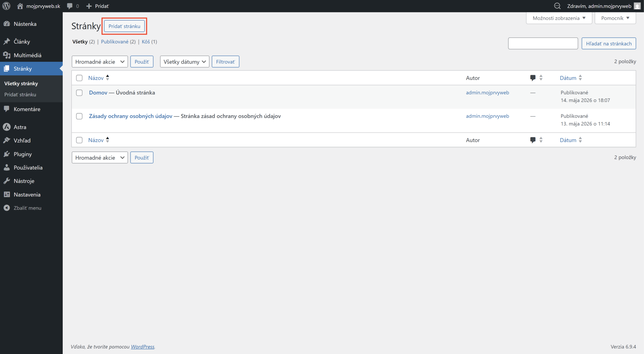Focus the page search input field
Image resolution: width=644 pixels, height=354 pixels.
pos(543,44)
